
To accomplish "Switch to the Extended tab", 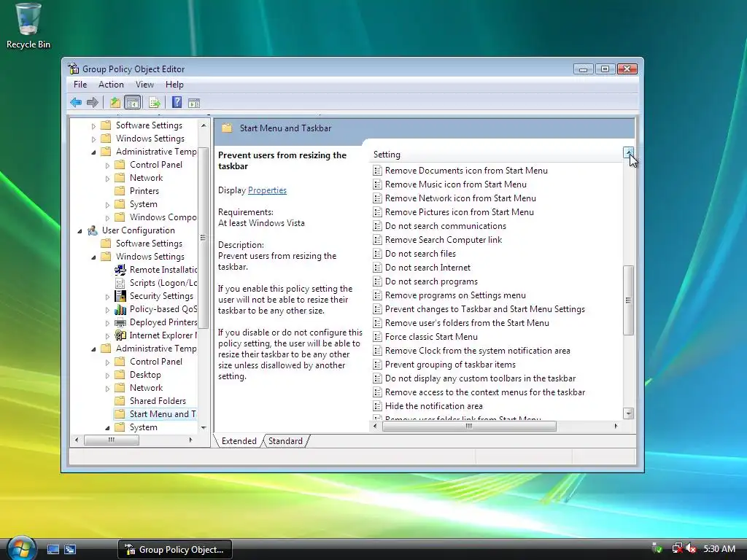I will point(239,441).
